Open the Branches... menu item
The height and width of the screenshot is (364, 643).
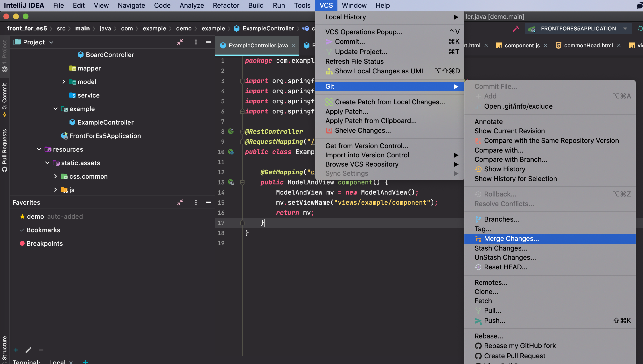550,219
